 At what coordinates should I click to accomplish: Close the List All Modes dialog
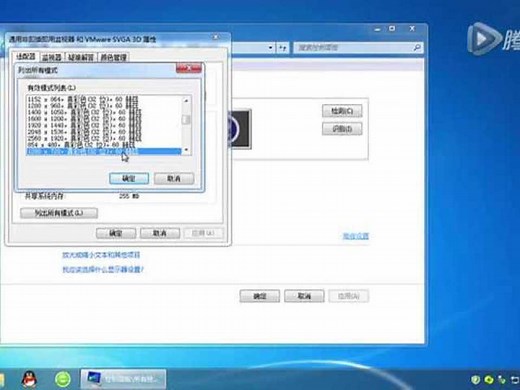click(189, 68)
